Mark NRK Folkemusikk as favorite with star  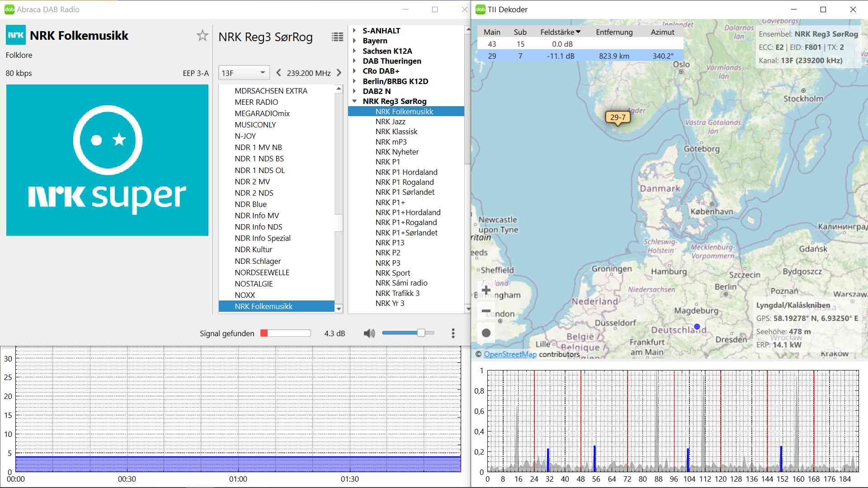[202, 36]
